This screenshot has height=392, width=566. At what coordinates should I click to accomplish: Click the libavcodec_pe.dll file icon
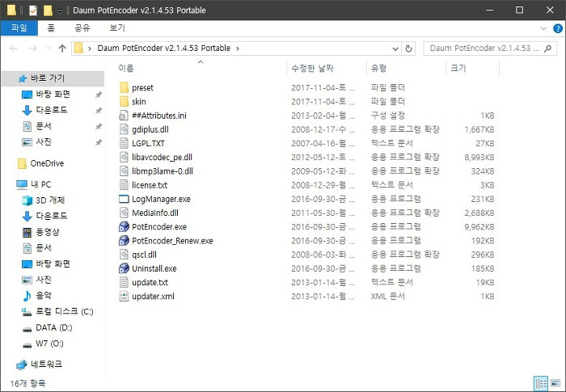click(x=124, y=157)
